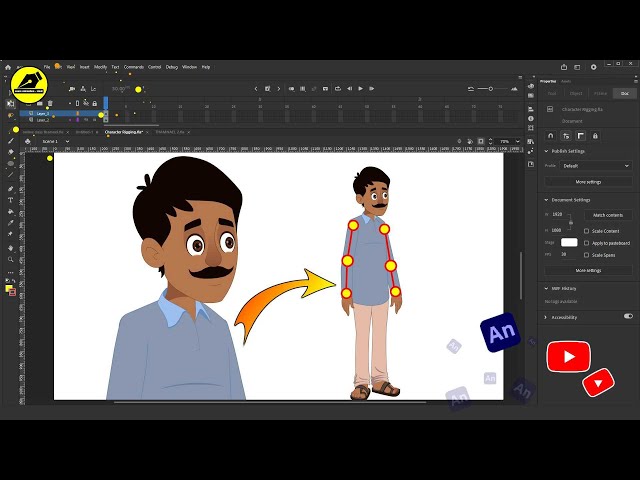The height and width of the screenshot is (480, 640).
Task: Open the Insert menu
Action: [x=84, y=67]
